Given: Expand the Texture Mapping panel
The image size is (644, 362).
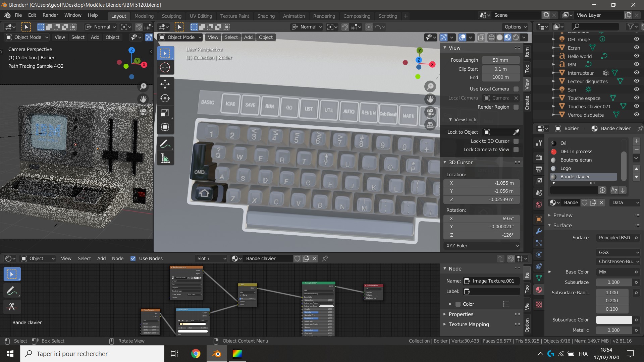Looking at the screenshot, I should pos(469,324).
